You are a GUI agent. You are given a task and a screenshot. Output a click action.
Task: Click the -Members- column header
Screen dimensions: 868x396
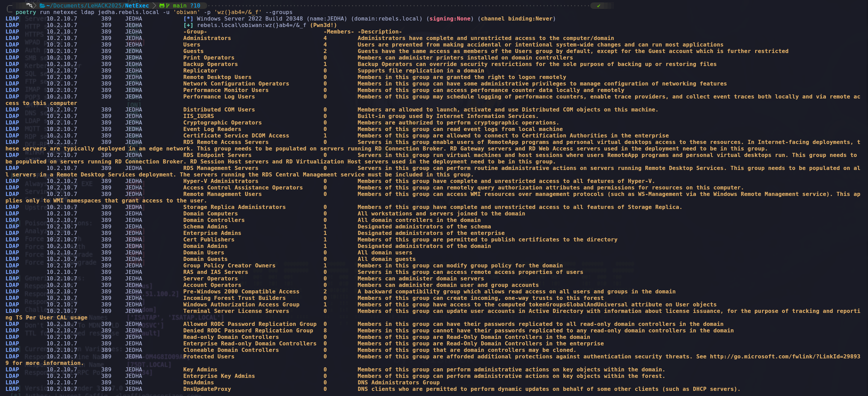[x=339, y=32]
